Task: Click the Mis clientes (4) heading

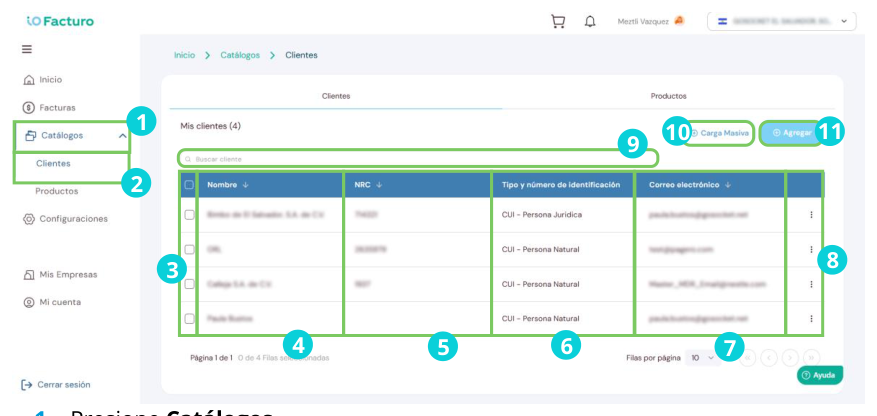Action: pyautogui.click(x=210, y=126)
